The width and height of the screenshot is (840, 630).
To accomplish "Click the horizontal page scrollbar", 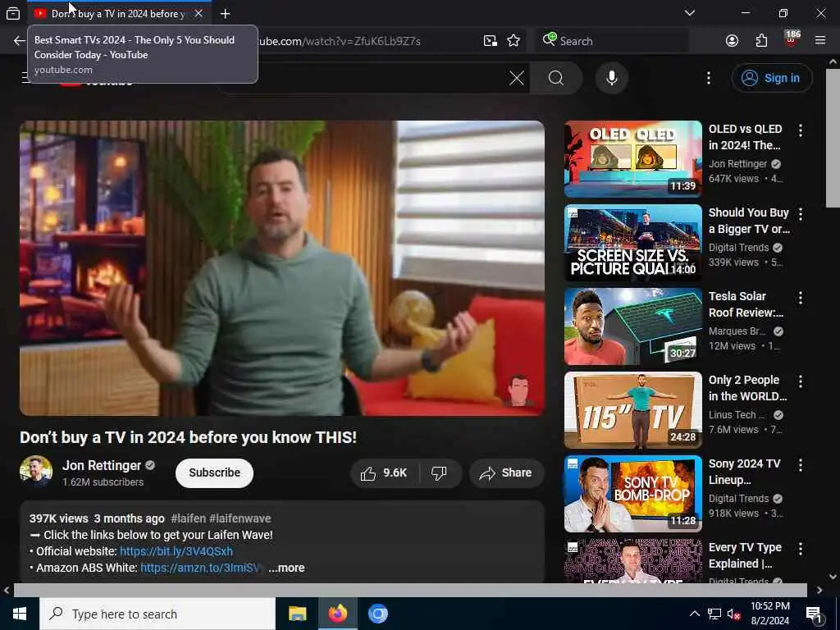I will point(410,590).
